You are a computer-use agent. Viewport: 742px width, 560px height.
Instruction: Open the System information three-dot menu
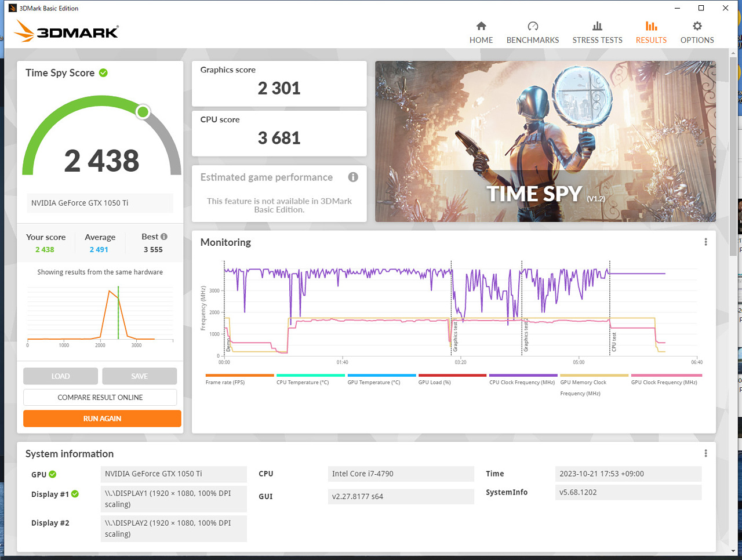tap(705, 453)
